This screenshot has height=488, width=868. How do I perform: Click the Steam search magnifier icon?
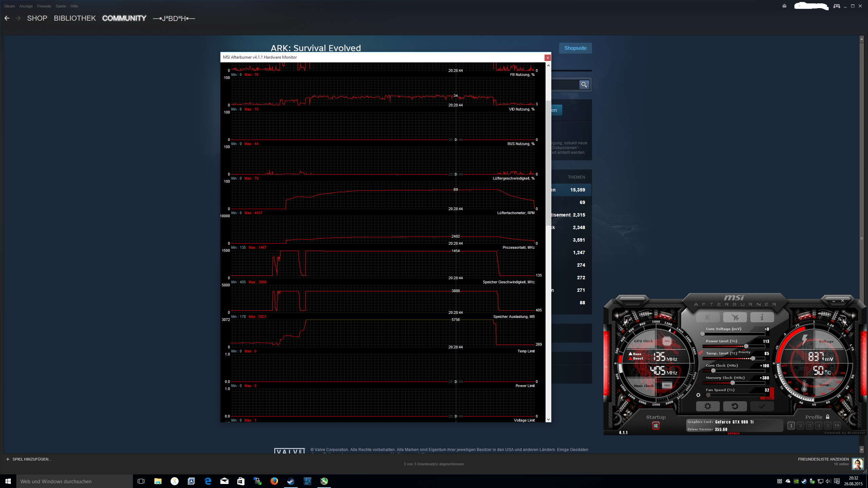(x=584, y=85)
